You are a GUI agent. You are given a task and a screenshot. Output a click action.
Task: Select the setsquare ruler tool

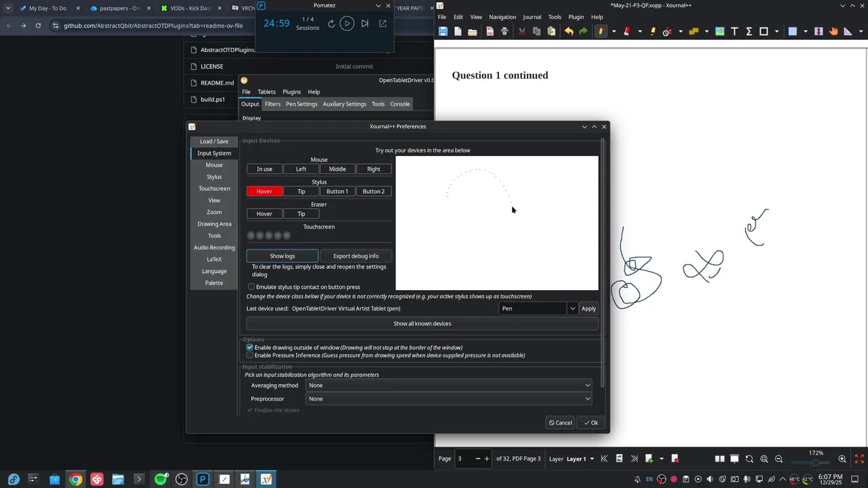coord(848,31)
